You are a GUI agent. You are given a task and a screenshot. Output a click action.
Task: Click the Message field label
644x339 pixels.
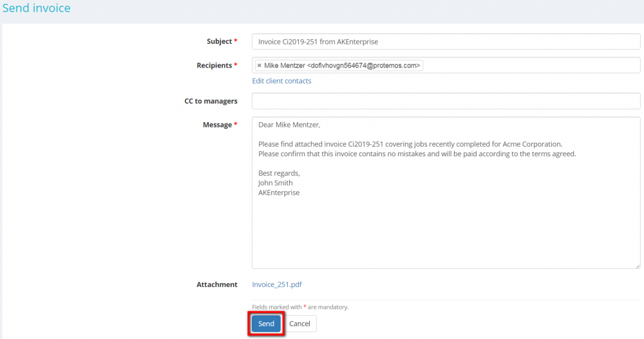click(216, 125)
